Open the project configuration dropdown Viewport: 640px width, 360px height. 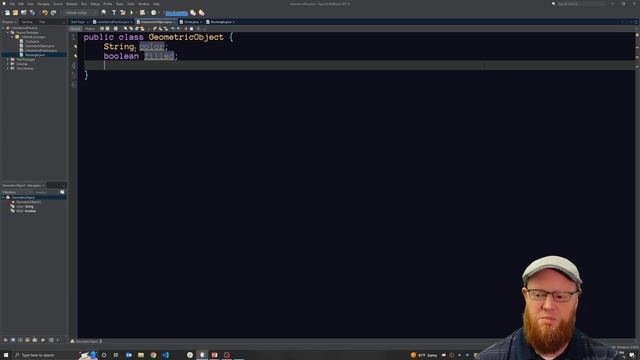[x=80, y=13]
